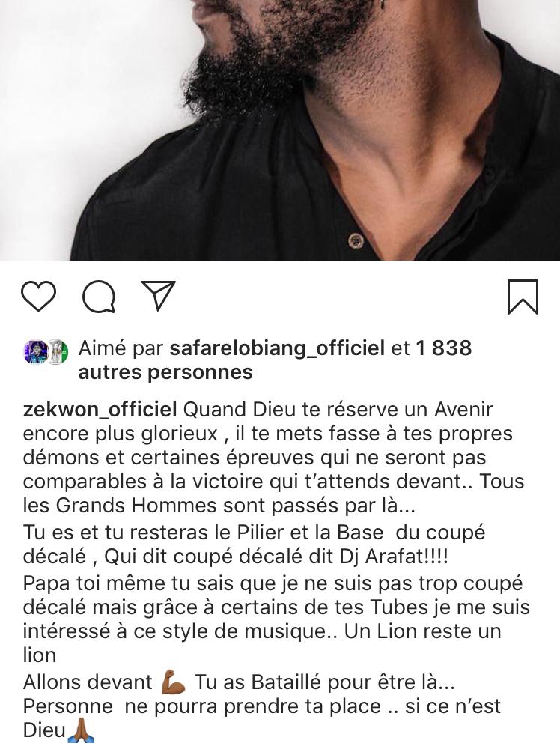
Task: Open zekwon_officiel's profile from the caption
Action: coord(100,410)
